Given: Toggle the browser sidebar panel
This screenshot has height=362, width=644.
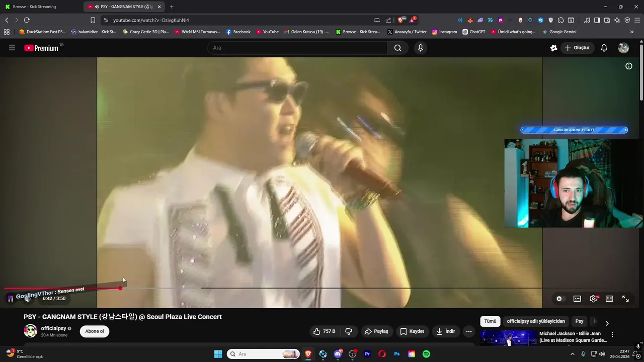Looking at the screenshot, I should (597, 20).
